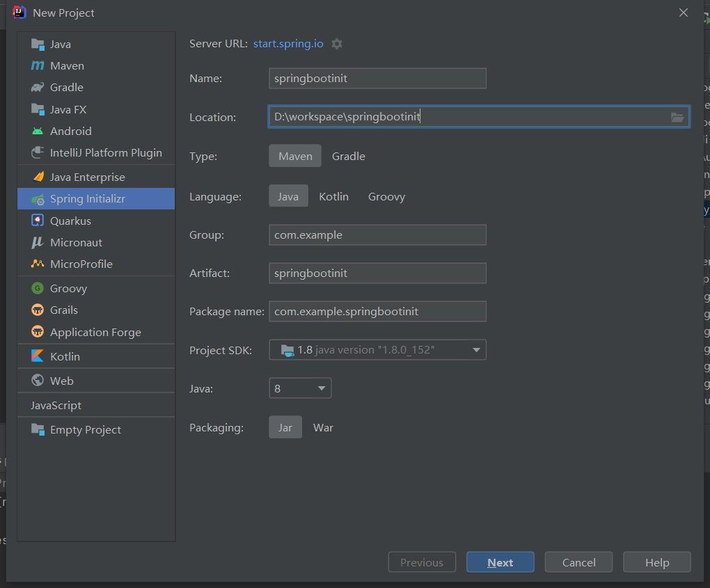This screenshot has width=710, height=588.
Task: Open the start.spring.io link
Action: coord(288,44)
